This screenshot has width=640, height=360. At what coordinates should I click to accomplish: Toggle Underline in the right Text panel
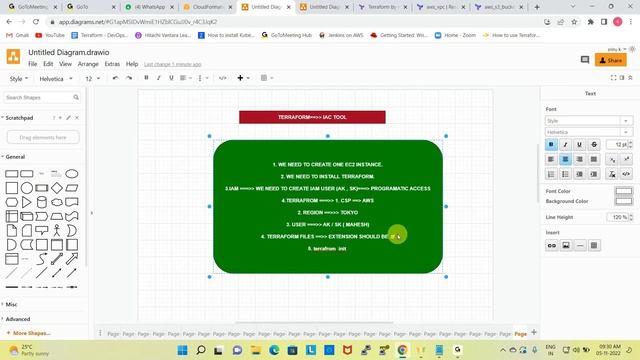[x=580, y=144]
